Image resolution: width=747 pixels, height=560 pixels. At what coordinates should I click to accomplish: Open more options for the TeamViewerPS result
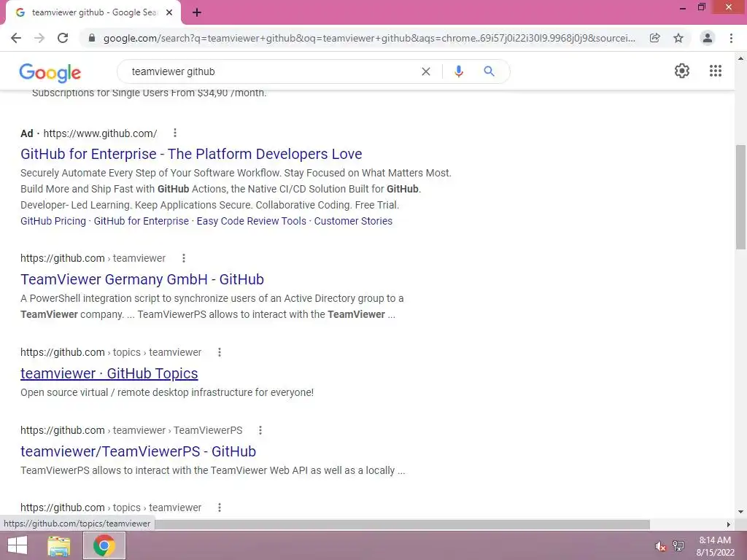tap(260, 430)
